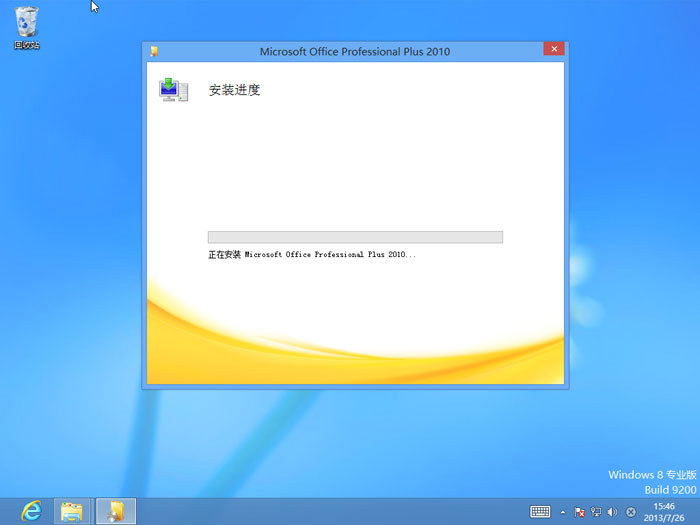The image size is (700, 525).
Task: Click the 正在安装 status message
Action: coord(311,255)
